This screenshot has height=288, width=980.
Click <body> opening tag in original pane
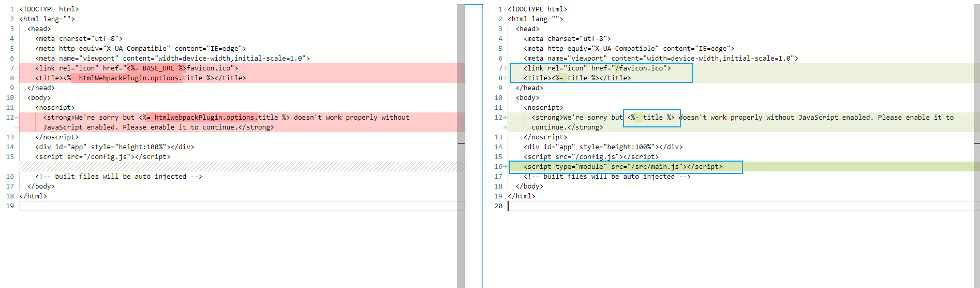[x=39, y=98]
